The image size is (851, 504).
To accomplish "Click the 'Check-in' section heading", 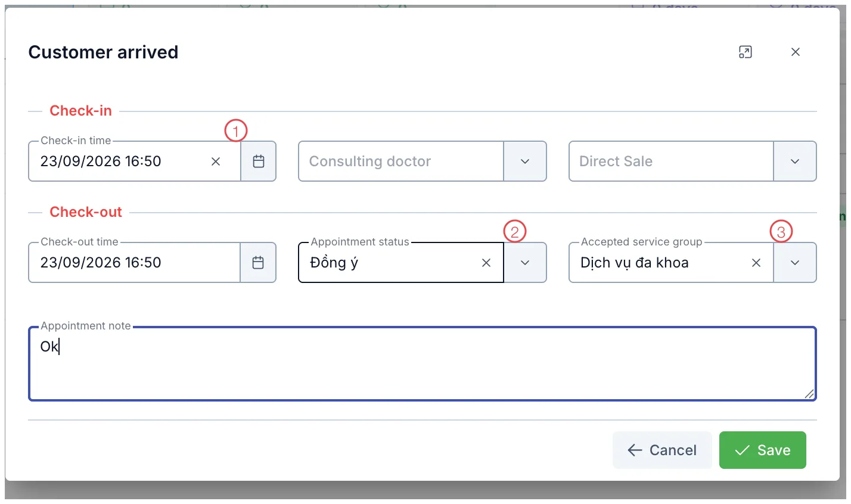I will (80, 111).
